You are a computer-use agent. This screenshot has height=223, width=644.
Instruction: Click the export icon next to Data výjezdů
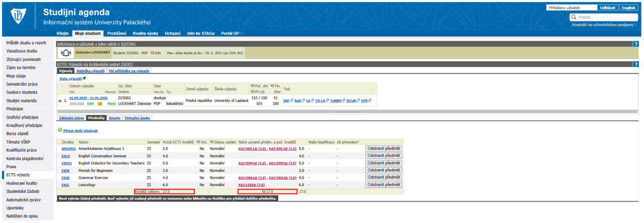coord(84,78)
